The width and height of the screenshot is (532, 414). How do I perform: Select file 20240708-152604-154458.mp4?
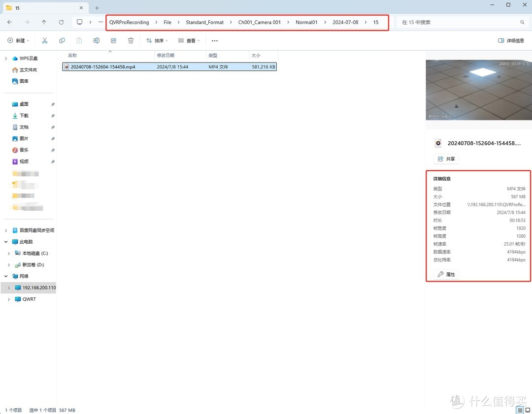(x=103, y=66)
